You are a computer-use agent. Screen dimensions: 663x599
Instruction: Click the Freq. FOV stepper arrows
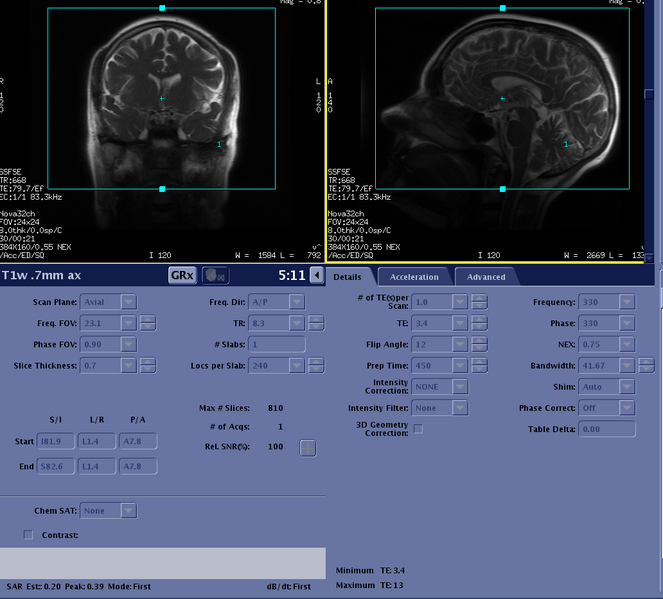click(148, 323)
